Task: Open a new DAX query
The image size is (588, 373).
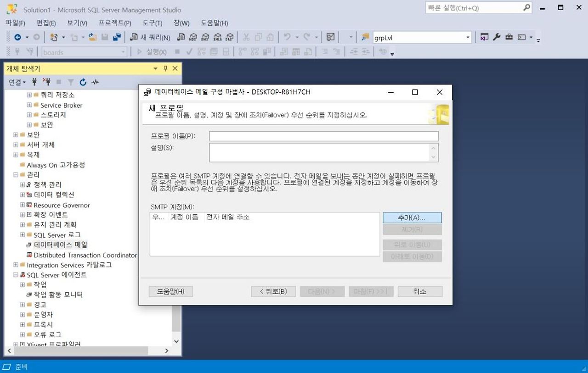Action: pyautogui.click(x=229, y=37)
